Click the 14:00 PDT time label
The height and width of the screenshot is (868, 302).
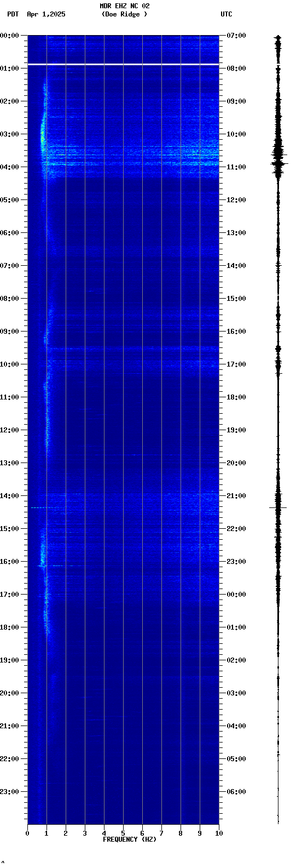(9, 496)
